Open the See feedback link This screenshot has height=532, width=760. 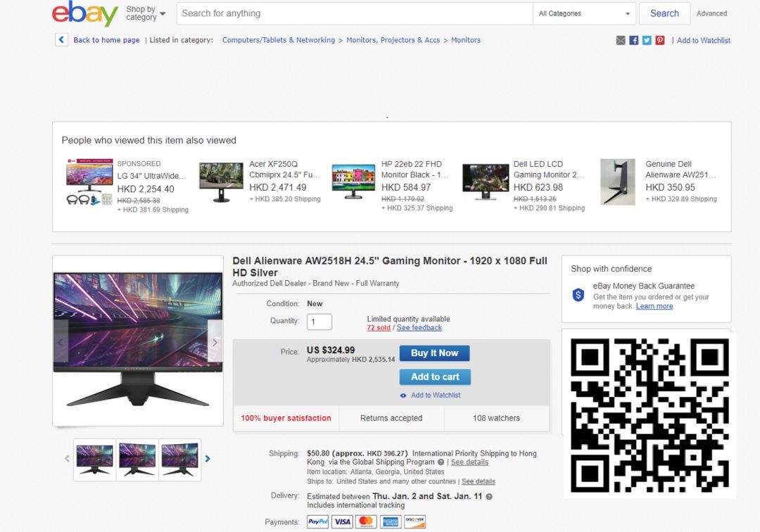pyautogui.click(x=419, y=328)
